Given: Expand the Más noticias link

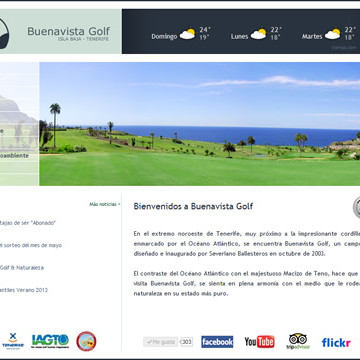Looking at the screenshot, I should click(105, 204).
